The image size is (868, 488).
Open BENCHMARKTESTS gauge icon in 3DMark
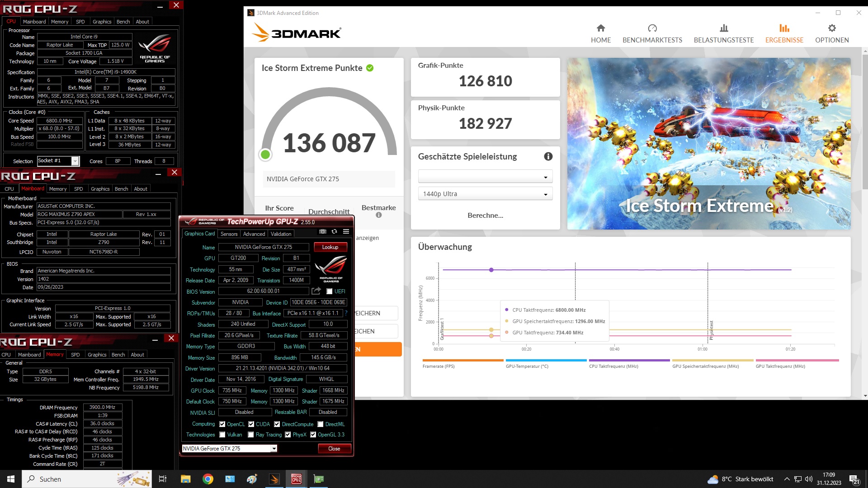(x=652, y=28)
